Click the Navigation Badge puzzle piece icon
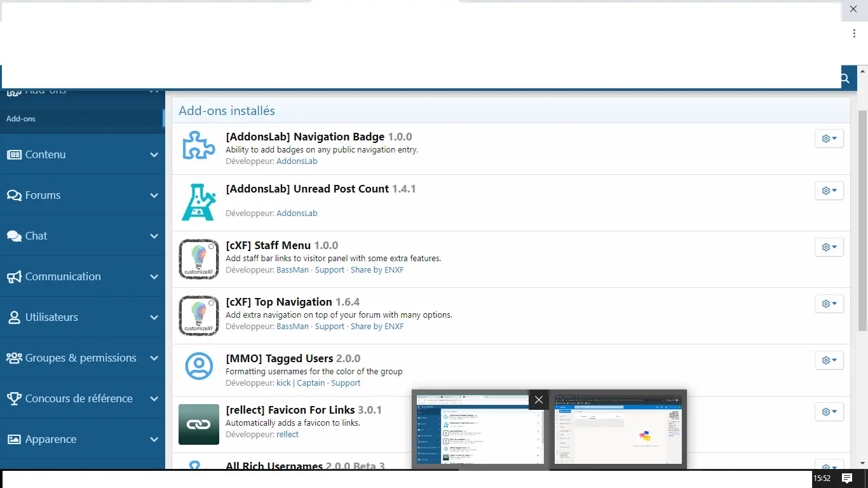 coord(199,144)
